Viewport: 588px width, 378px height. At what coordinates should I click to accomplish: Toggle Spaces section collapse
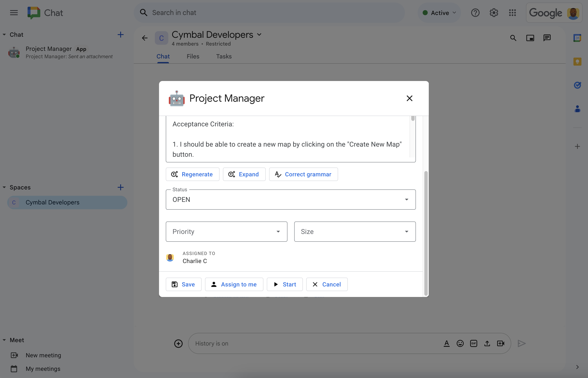click(4, 187)
